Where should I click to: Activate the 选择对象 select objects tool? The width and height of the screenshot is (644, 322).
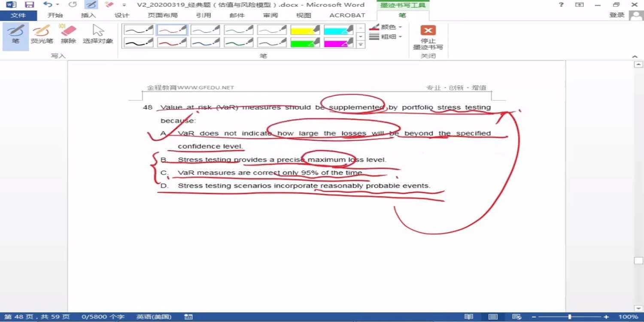coord(98,34)
